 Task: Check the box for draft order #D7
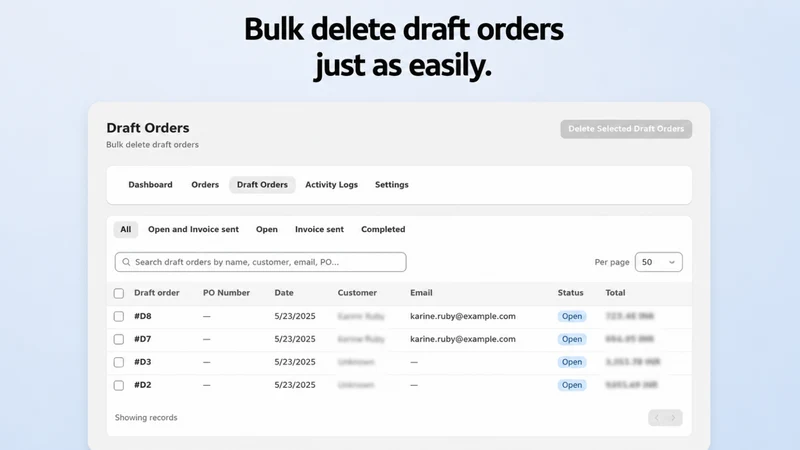[x=119, y=339]
